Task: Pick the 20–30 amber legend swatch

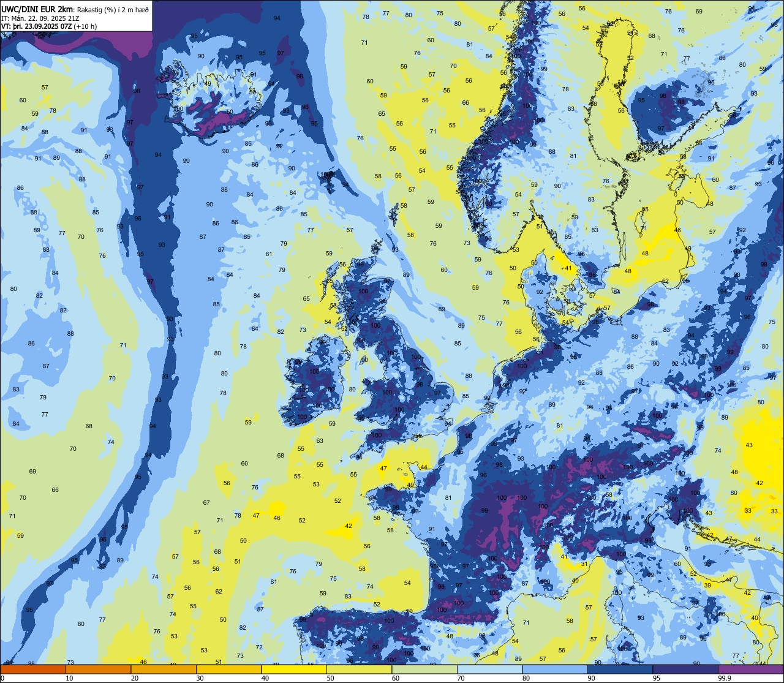Action: click(164, 670)
